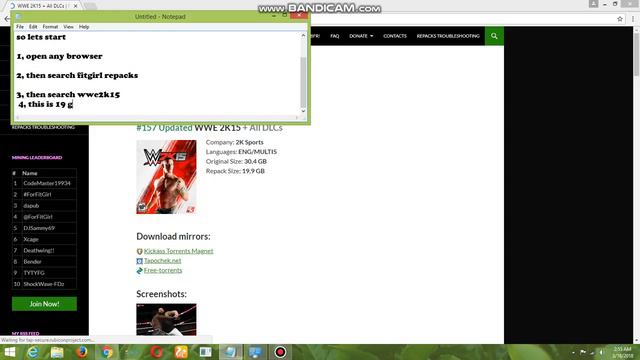Open the monitor-shaped taskbar app icon
Screen dimensions: 640x360
[256, 352]
